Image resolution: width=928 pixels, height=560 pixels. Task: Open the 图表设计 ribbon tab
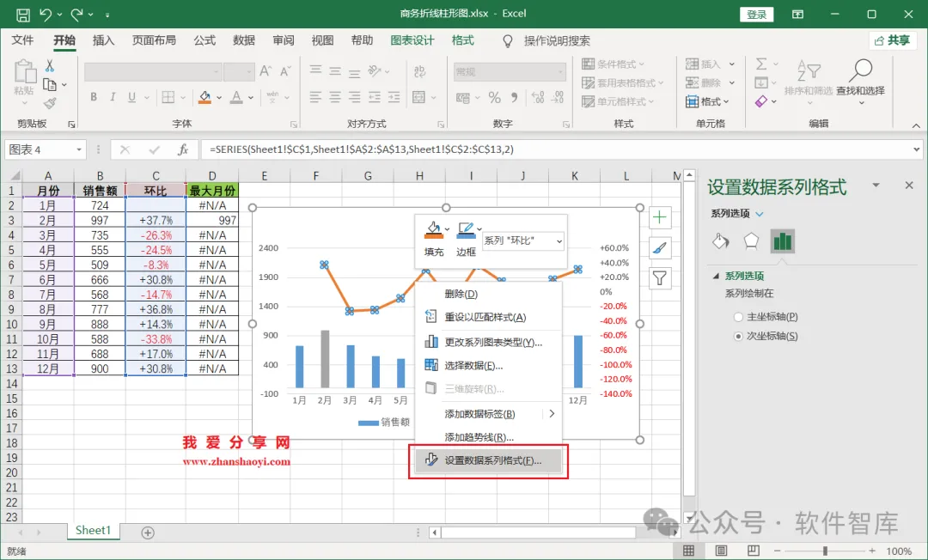pyautogui.click(x=412, y=40)
